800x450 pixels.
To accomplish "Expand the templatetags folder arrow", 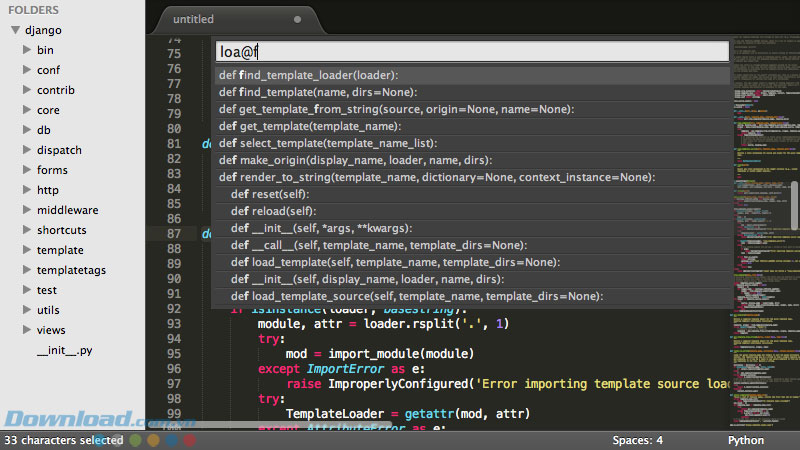I will pos(27,269).
